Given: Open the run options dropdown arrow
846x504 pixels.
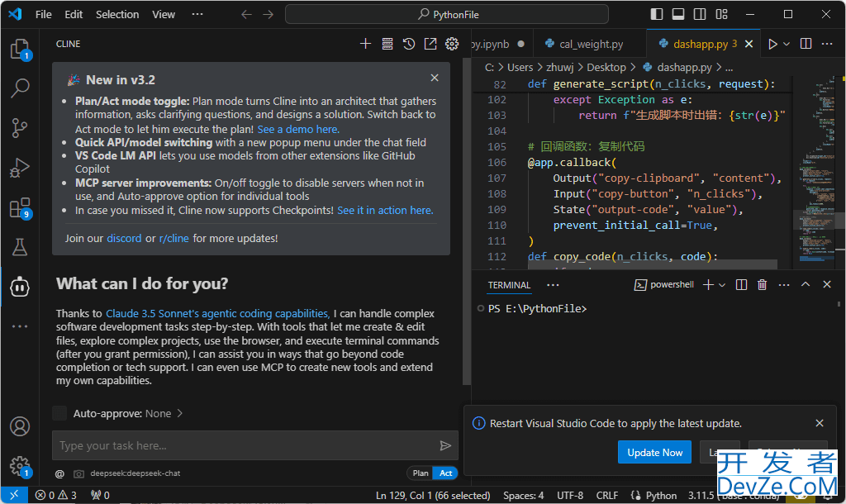Looking at the screenshot, I should click(x=787, y=44).
